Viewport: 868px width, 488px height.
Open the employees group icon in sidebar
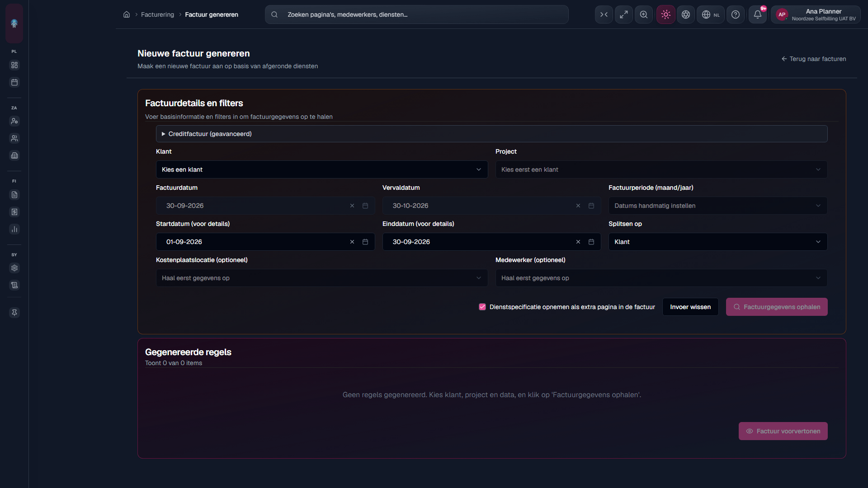coord(14,138)
